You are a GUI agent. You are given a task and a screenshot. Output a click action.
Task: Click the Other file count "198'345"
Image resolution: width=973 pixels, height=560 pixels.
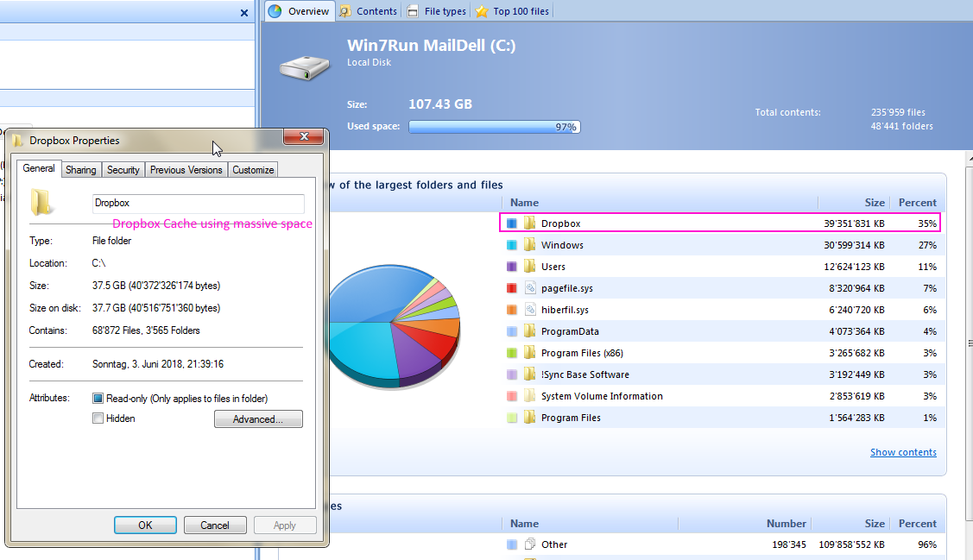point(789,544)
